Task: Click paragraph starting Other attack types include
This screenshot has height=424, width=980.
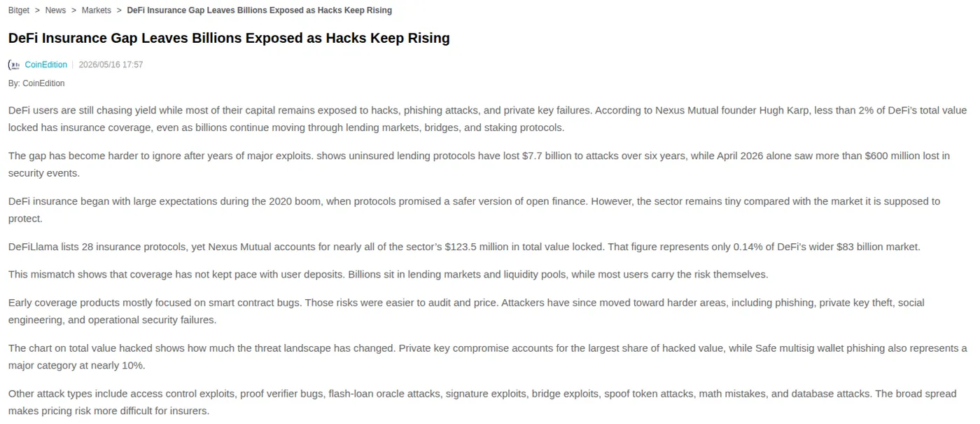Action: click(x=482, y=402)
